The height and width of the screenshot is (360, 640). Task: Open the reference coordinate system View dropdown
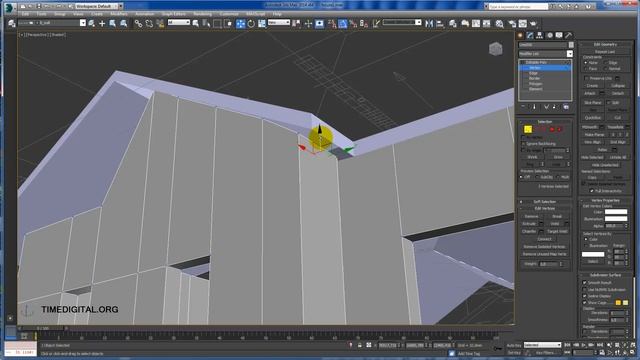[x=279, y=22]
